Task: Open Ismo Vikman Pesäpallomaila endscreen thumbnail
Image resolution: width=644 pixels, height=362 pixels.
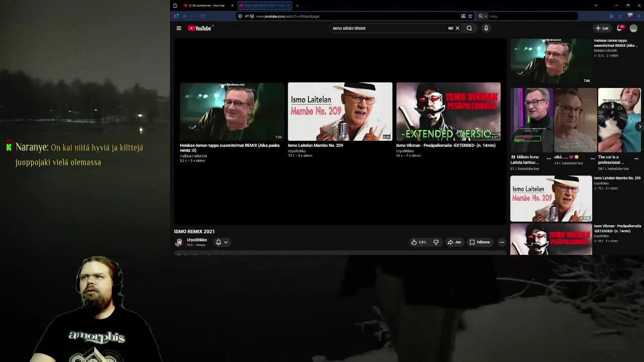Action: coord(448,112)
